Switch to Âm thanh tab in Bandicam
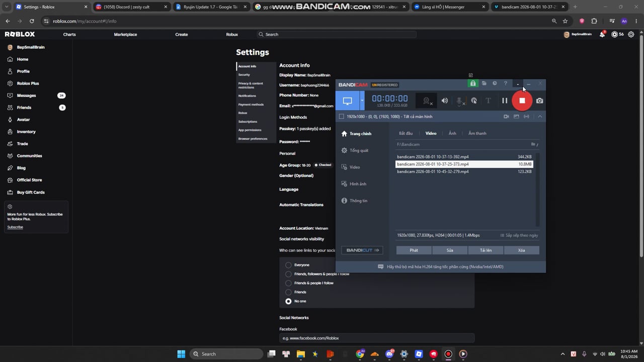The image size is (644, 362). (477, 133)
